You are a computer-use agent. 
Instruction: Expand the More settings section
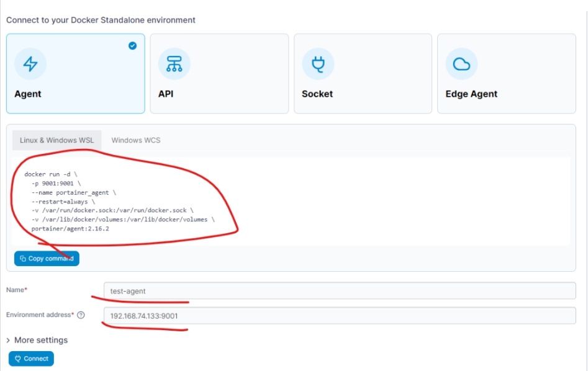point(37,340)
